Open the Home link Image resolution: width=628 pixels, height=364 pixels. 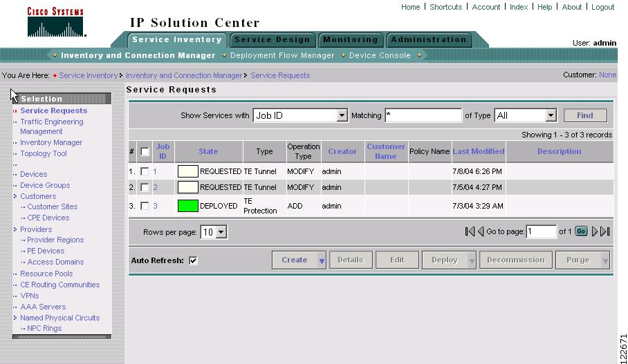411,7
